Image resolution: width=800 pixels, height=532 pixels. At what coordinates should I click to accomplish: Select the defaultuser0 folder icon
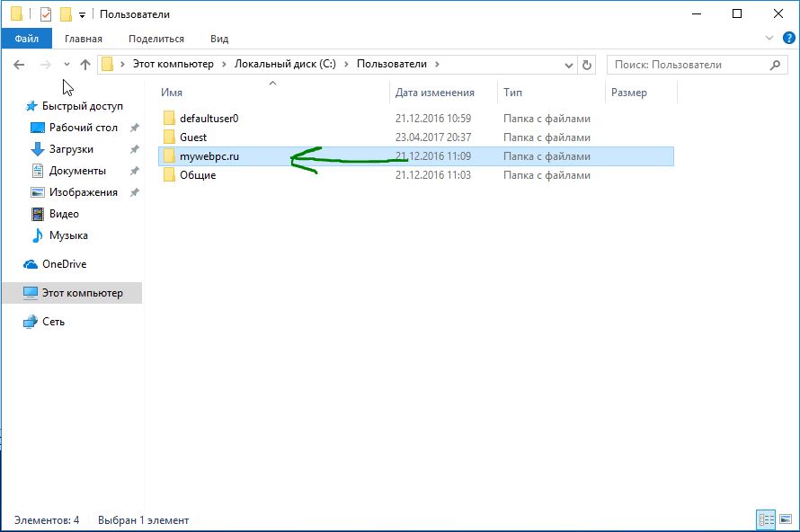168,119
